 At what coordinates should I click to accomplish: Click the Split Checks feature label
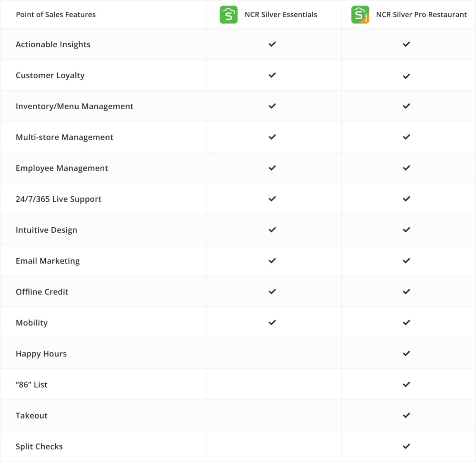(39, 447)
